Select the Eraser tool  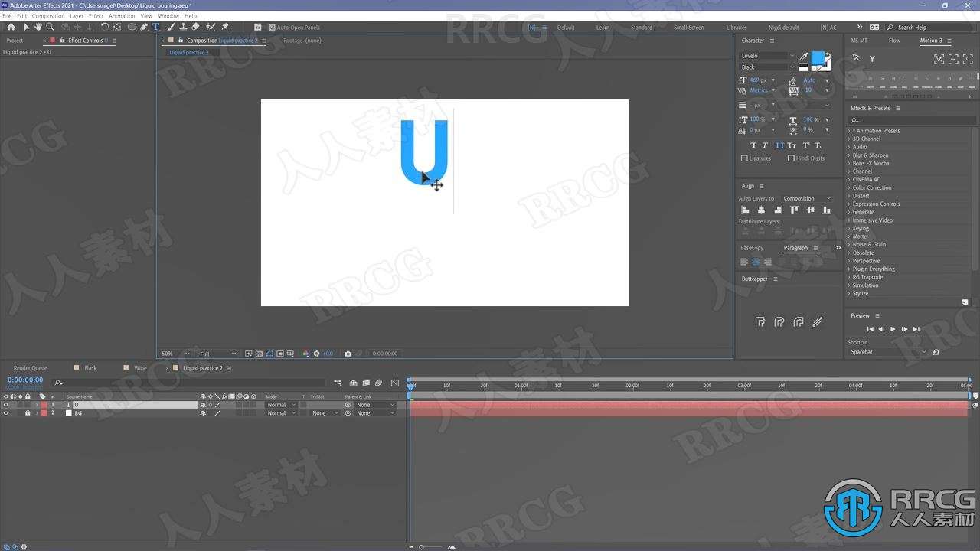point(195,28)
